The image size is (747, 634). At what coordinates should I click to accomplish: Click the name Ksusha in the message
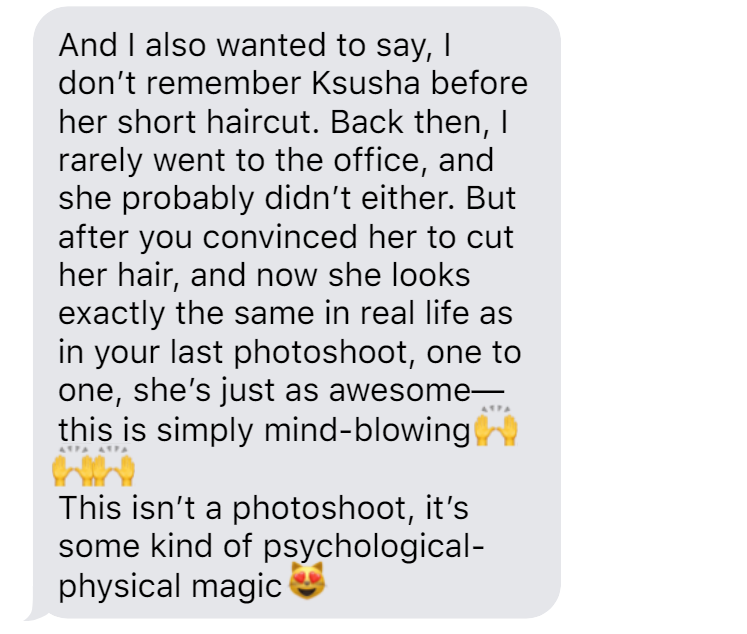365,83
